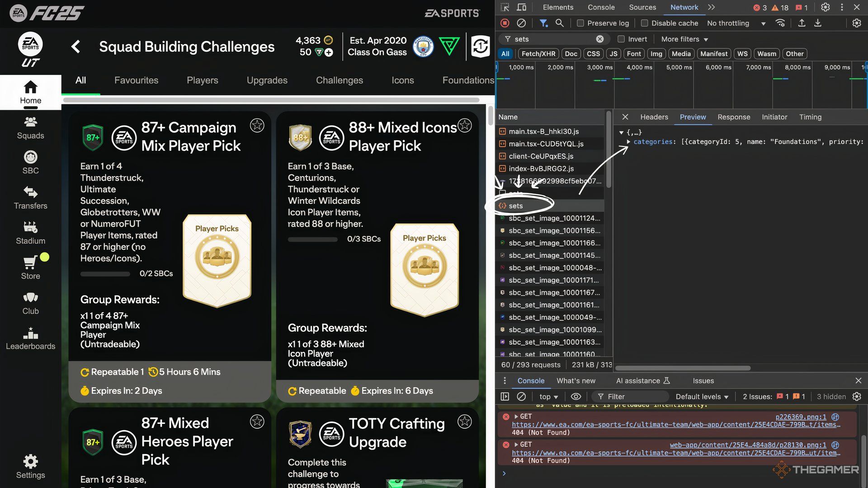868x488 pixels.
Task: Tick the Disable cache checkbox
Action: pos(645,23)
